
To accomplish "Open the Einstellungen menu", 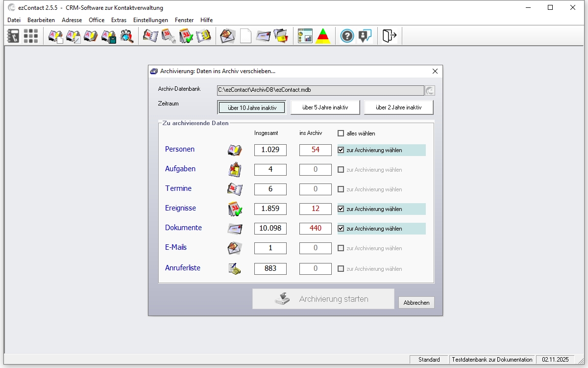I will click(150, 20).
